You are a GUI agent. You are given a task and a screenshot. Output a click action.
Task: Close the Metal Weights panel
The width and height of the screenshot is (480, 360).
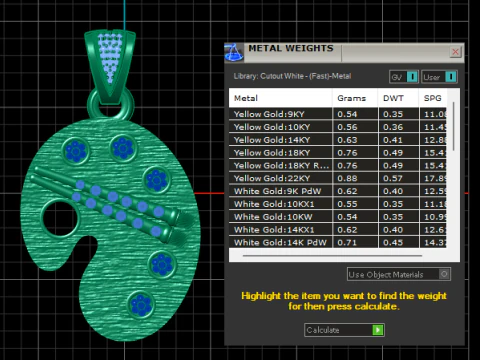455,52
